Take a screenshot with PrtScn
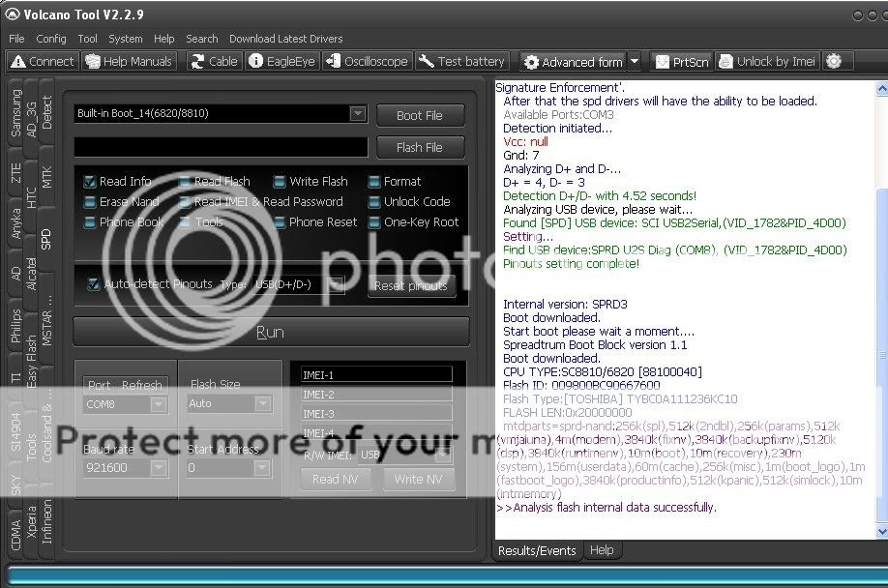888x588 pixels. (x=682, y=62)
